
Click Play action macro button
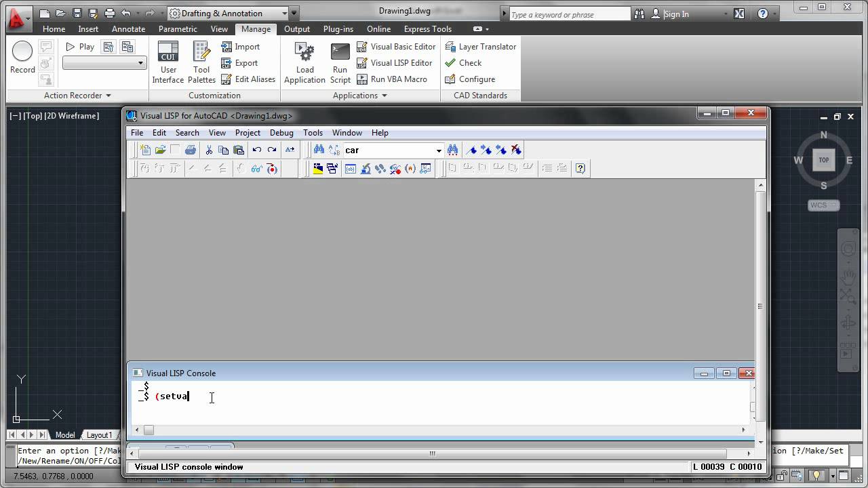coord(80,47)
